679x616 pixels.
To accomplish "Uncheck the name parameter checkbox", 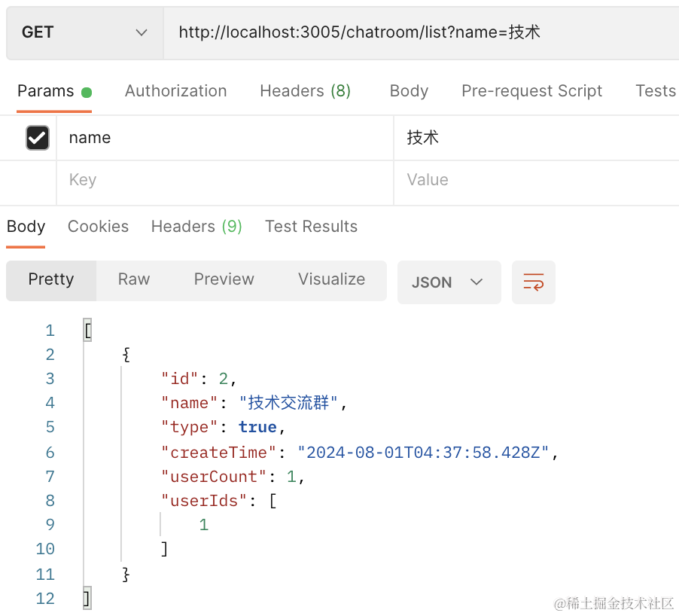I will point(37,138).
